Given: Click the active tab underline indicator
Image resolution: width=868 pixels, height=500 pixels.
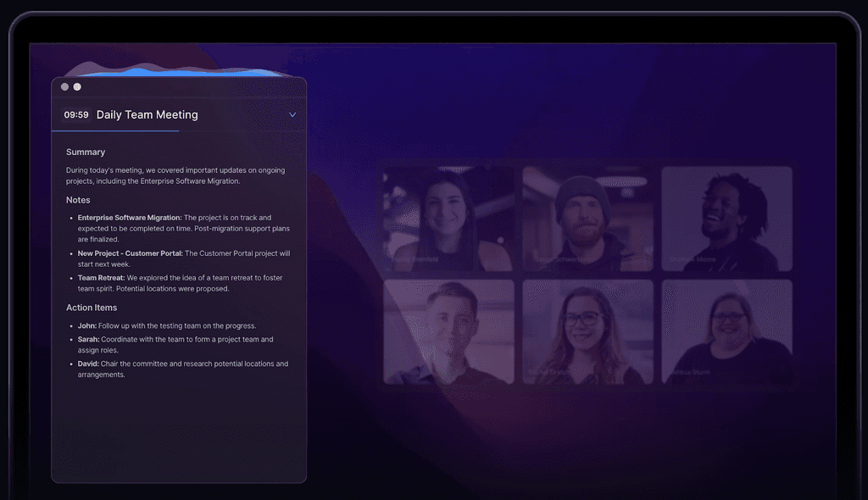Looking at the screenshot, I should point(115,132).
